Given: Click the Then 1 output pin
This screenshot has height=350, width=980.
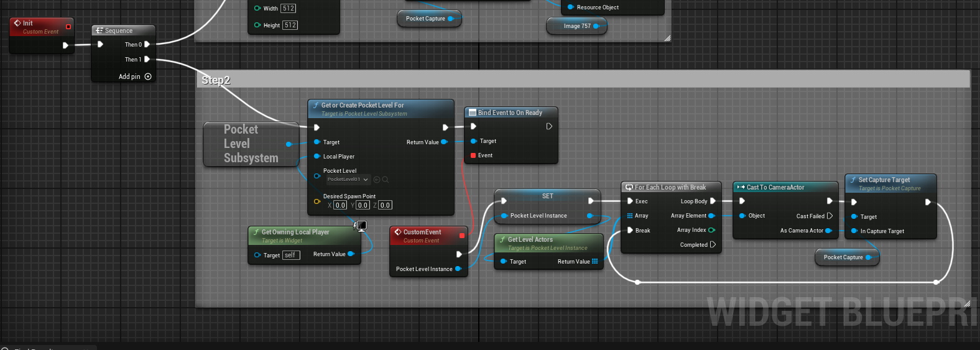Looking at the screenshot, I should [x=147, y=59].
